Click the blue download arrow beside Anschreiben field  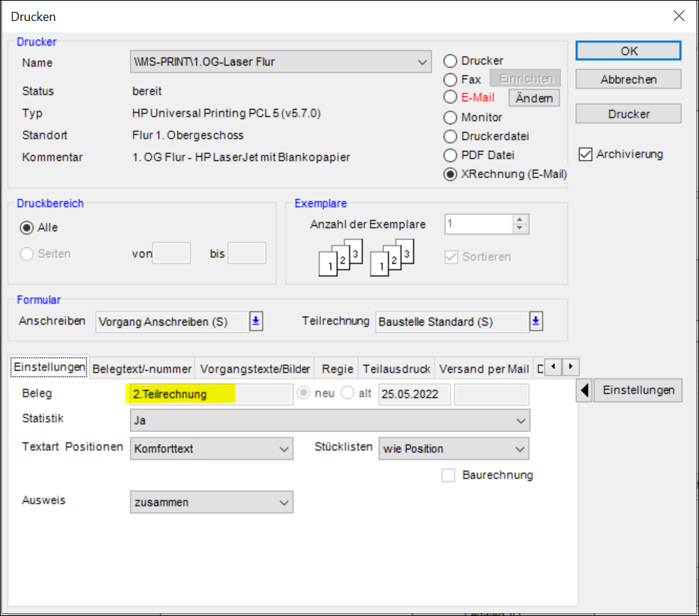(256, 321)
